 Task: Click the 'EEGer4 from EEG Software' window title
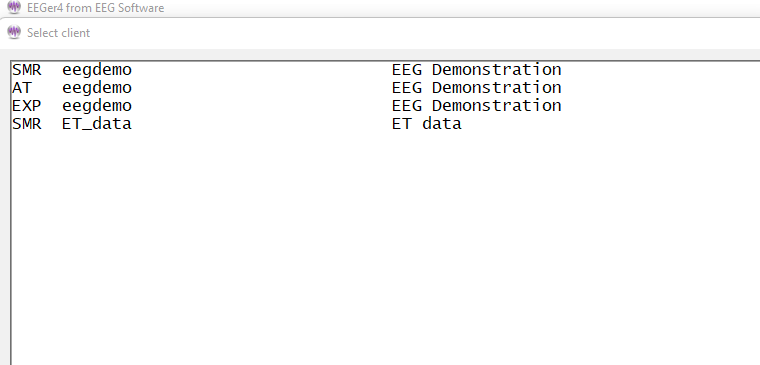95,8
